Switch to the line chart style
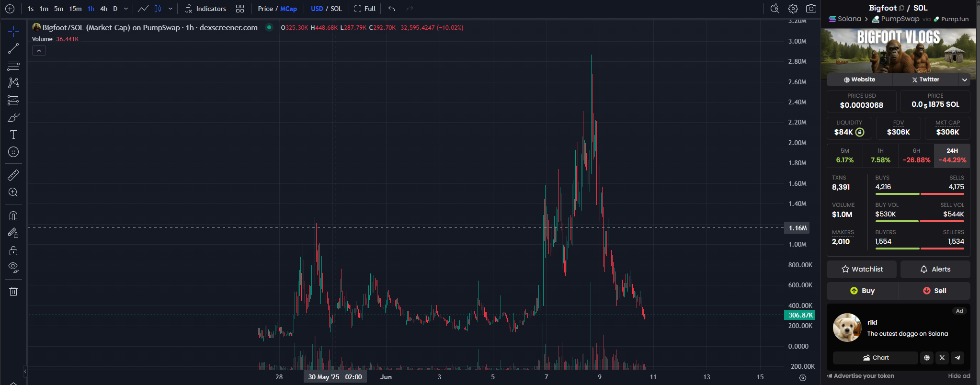Screen dimensions: 980x385 (x=143, y=9)
